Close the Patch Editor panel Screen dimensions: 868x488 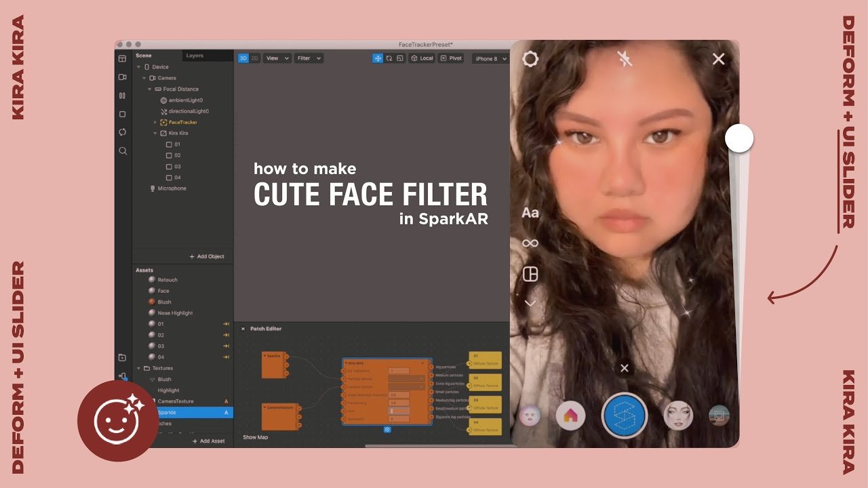(x=243, y=329)
